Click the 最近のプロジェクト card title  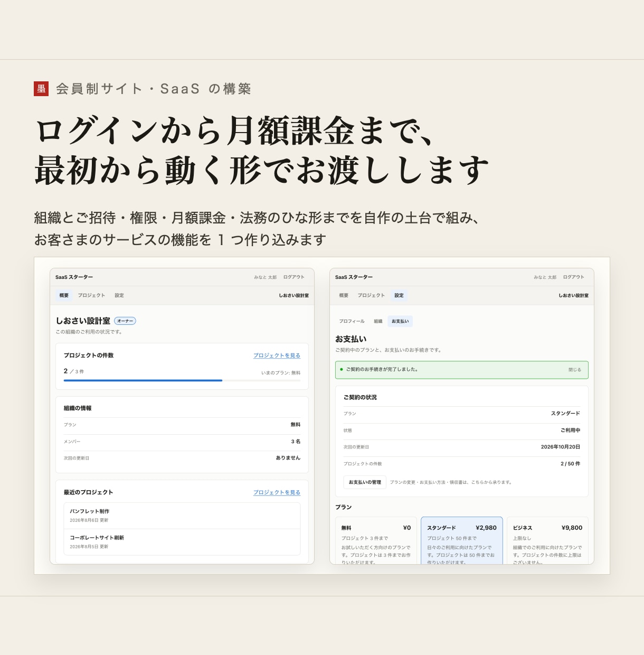(88, 492)
